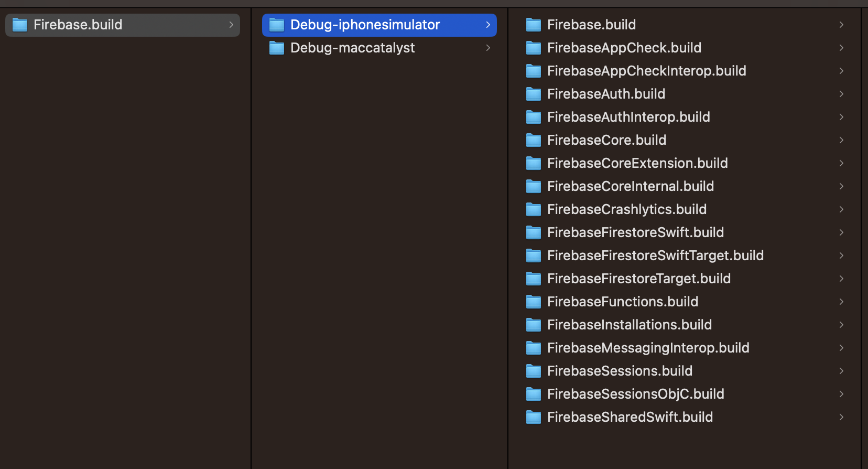The height and width of the screenshot is (469, 868).
Task: Click the FirebaseSharedSwift.build folder icon
Action: coord(533,417)
